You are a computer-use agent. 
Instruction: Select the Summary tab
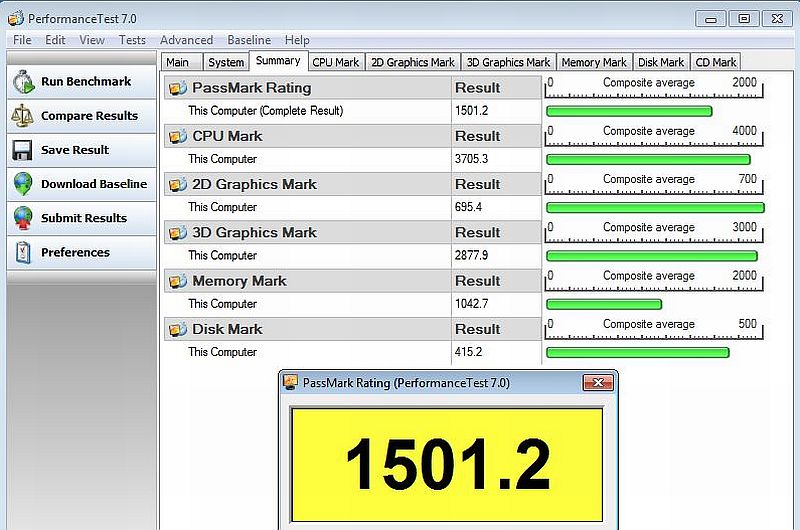278,61
